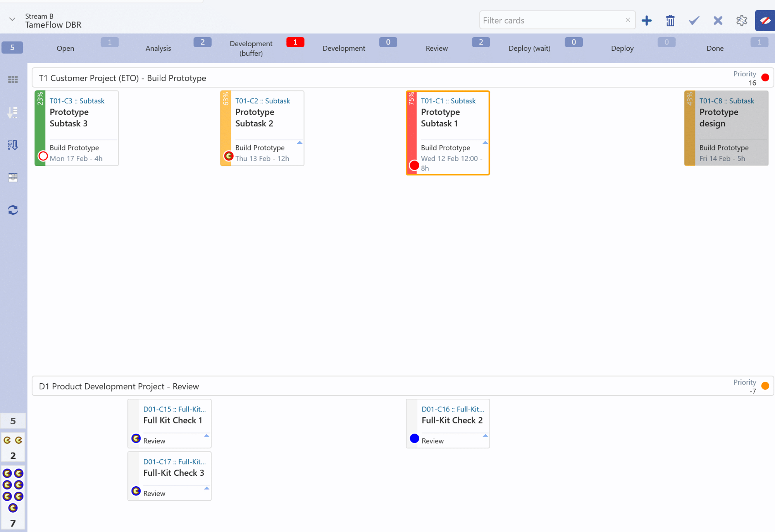Viewport: 775px width, 532px height.
Task: Click the refresh arrows sidebar icon
Action: pos(13,210)
